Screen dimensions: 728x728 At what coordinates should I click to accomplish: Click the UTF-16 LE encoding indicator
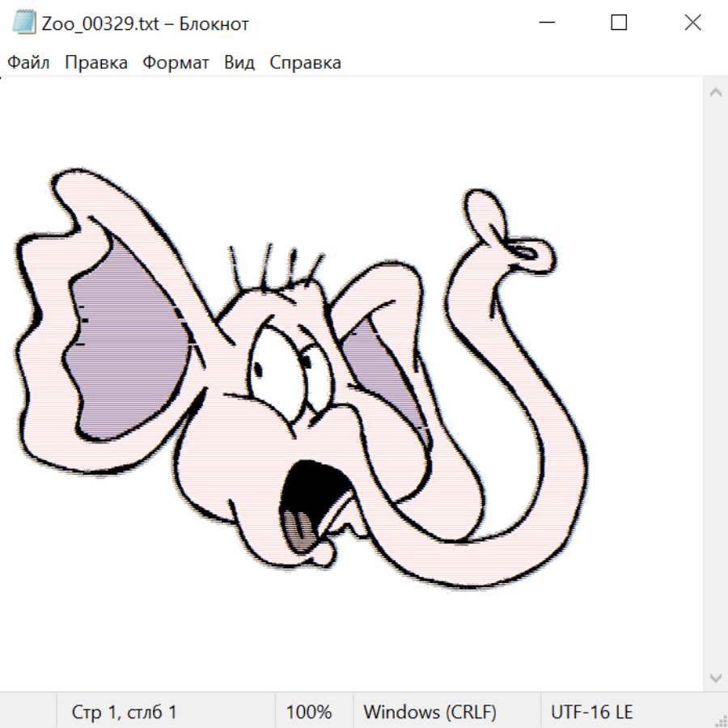click(x=591, y=713)
